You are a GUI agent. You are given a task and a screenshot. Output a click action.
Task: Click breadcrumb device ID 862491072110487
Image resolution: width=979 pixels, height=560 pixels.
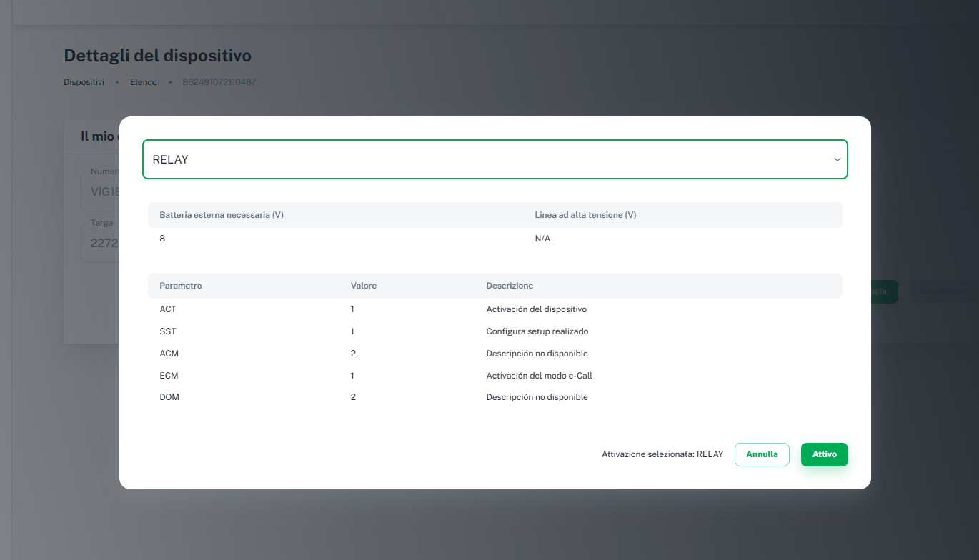219,82
